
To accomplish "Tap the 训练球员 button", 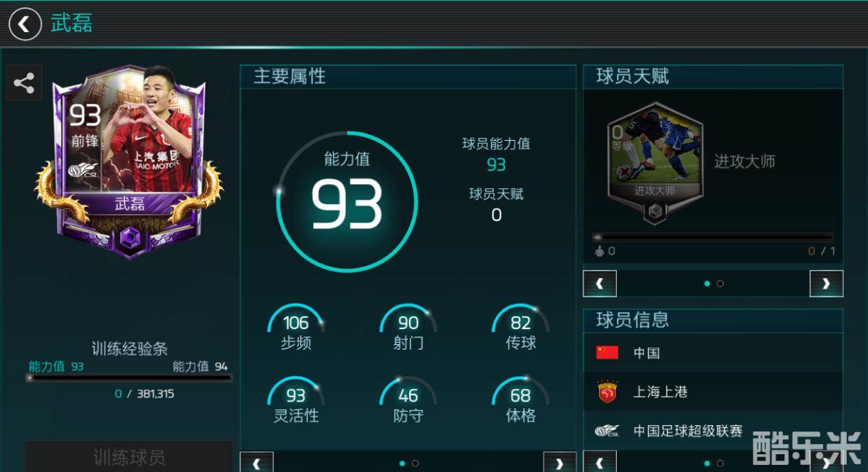I will point(129,456).
